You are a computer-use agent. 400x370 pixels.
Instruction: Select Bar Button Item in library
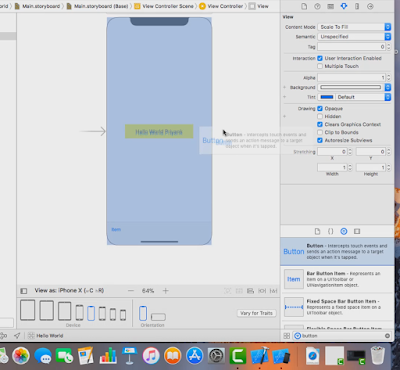tap(337, 279)
